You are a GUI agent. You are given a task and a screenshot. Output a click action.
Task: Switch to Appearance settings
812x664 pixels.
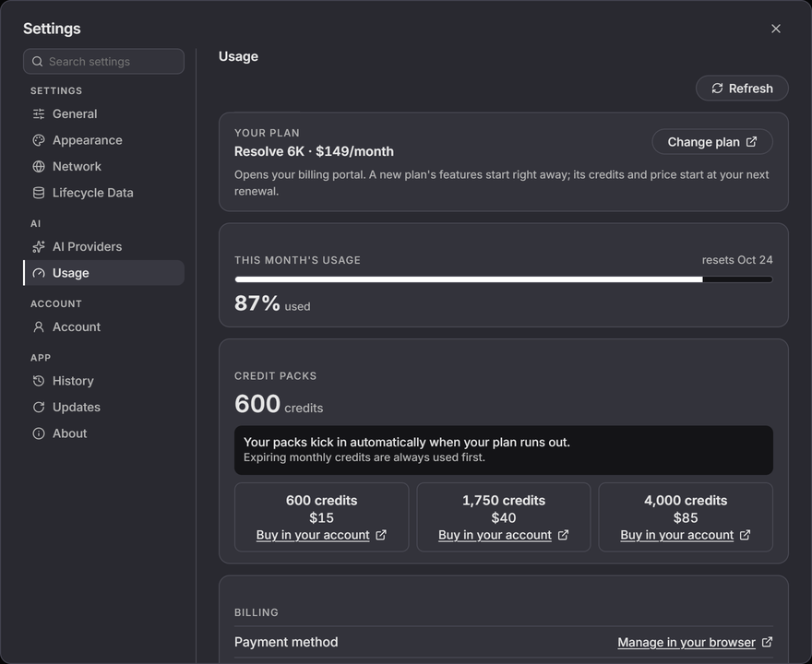103,140
